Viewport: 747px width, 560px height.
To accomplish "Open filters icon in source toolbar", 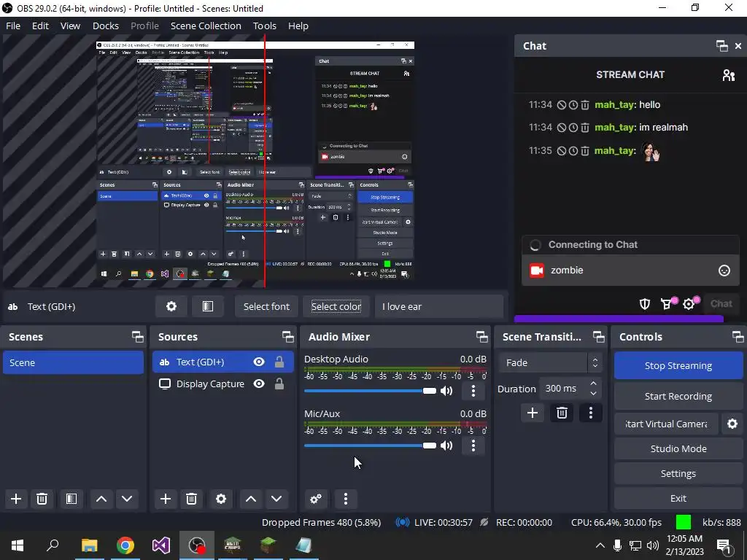I will pyautogui.click(x=208, y=307).
